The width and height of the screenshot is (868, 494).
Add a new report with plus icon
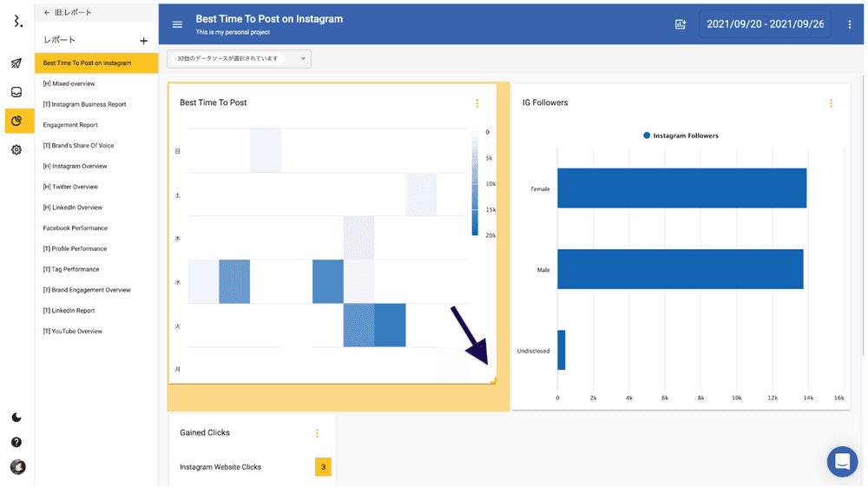point(143,41)
